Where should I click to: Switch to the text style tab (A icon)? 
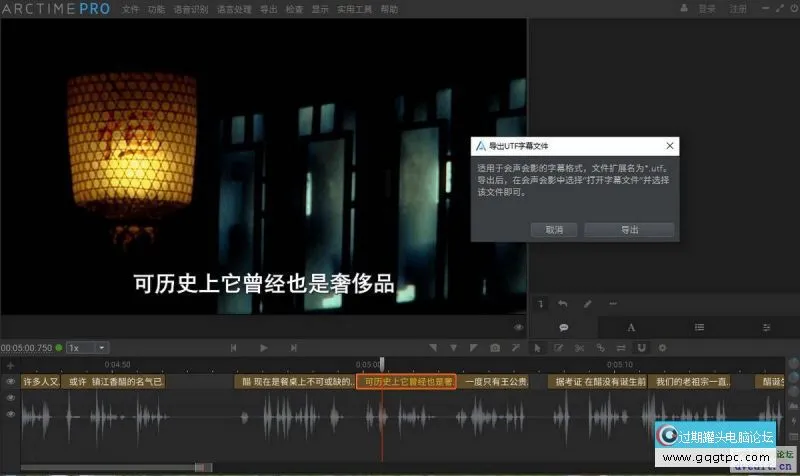point(631,327)
